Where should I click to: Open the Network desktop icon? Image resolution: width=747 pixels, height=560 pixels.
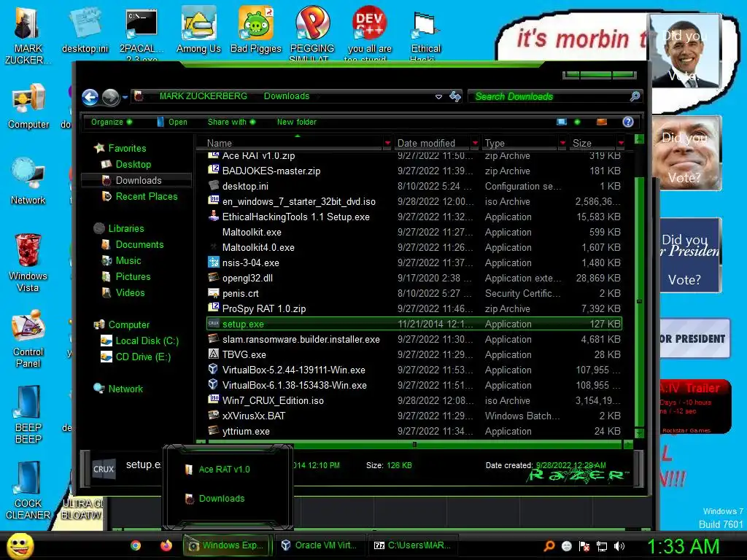28,181
